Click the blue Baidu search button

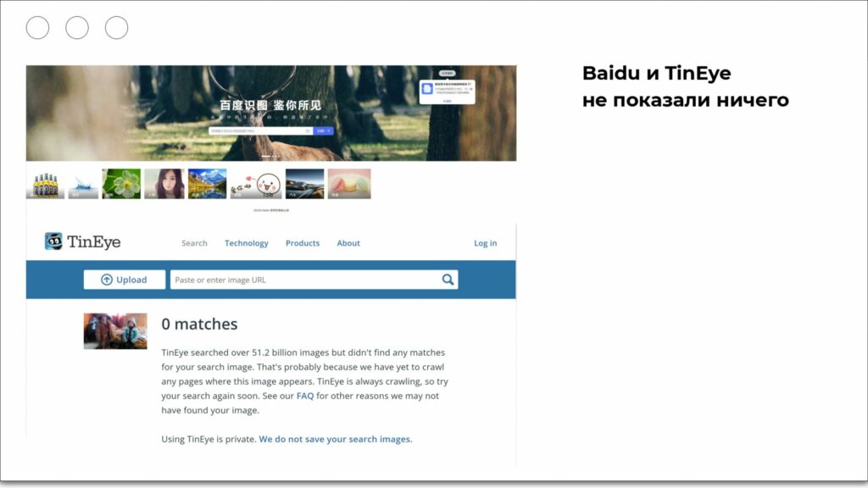click(323, 131)
